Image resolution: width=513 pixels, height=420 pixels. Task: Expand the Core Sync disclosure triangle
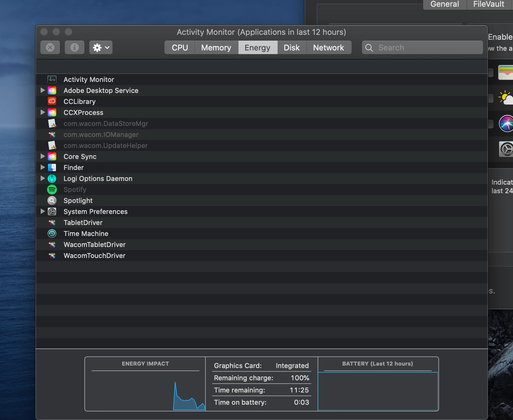click(43, 156)
